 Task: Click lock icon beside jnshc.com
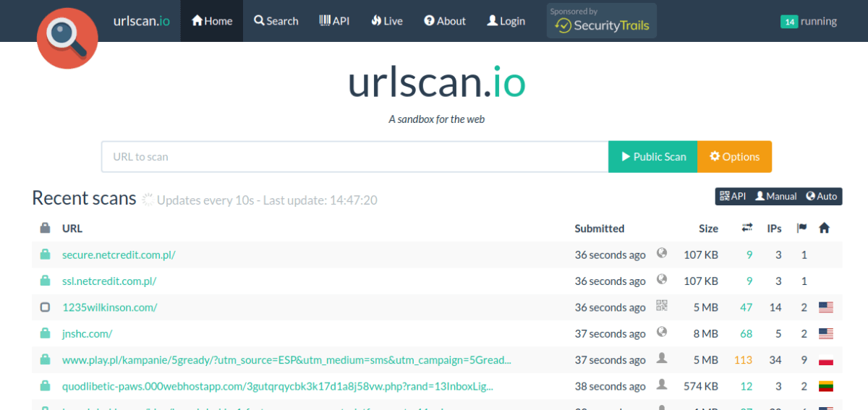pos(45,333)
